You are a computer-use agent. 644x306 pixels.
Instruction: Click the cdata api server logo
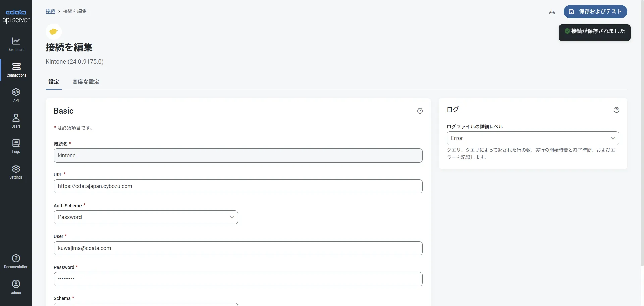(16, 16)
